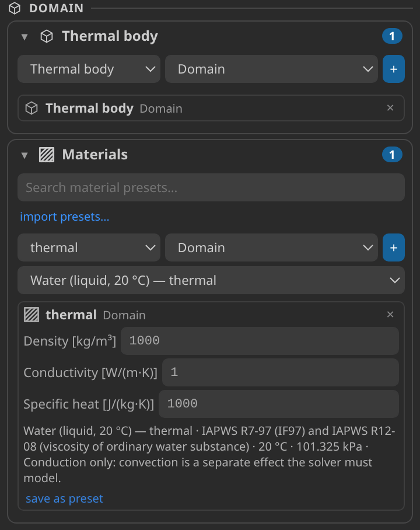Open Domain dropdown in Materials section
This screenshot has height=530, width=420.
point(271,247)
